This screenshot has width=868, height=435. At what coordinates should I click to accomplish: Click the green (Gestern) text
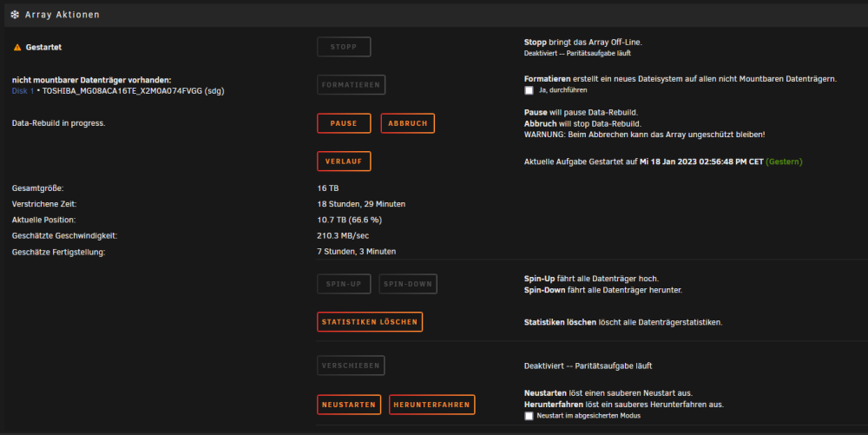click(784, 161)
